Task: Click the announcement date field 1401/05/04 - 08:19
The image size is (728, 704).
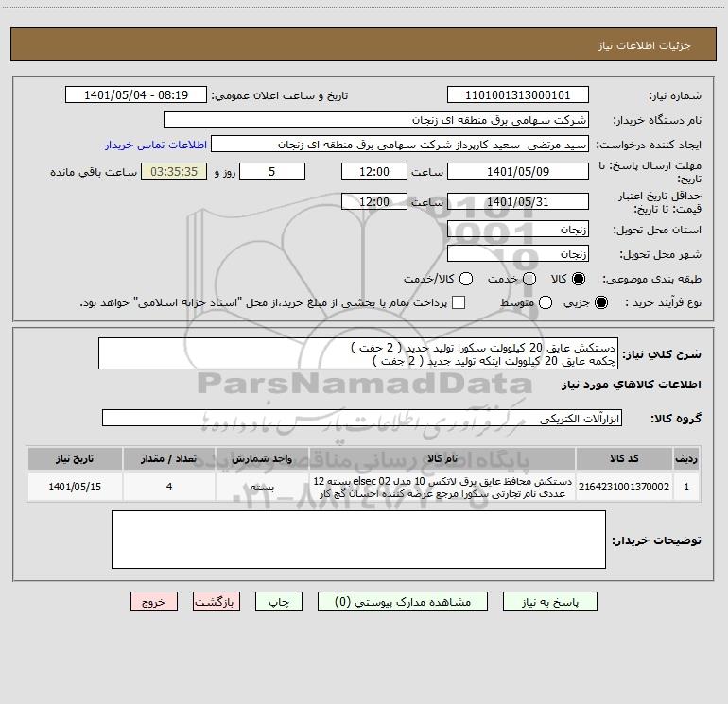Action: (136, 95)
